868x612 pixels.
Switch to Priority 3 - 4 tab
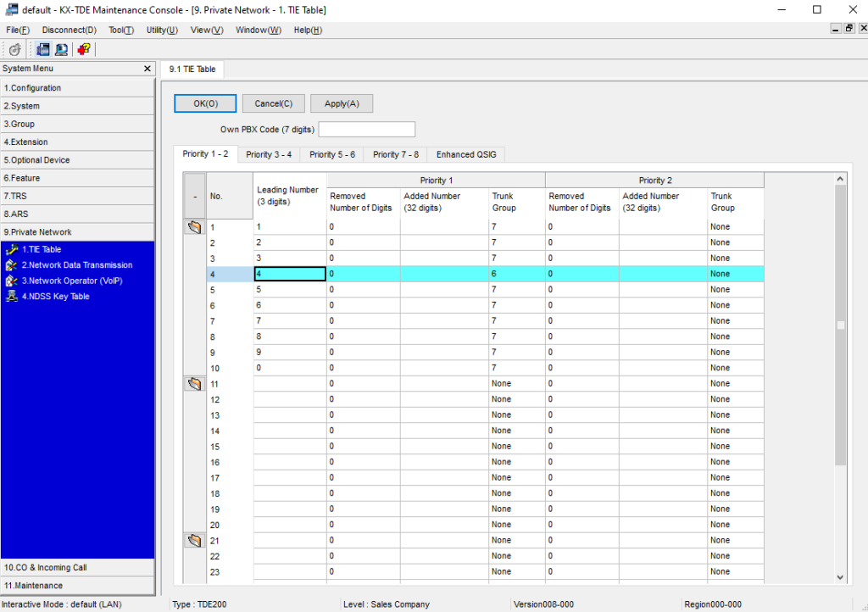(269, 154)
